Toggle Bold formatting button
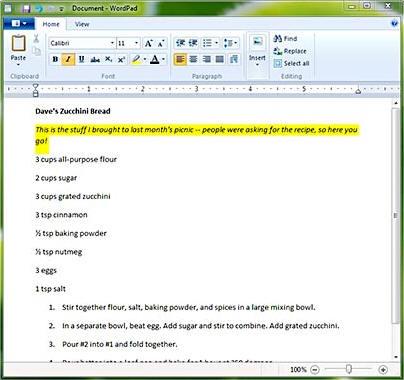The width and height of the screenshot is (404, 380). click(x=55, y=59)
